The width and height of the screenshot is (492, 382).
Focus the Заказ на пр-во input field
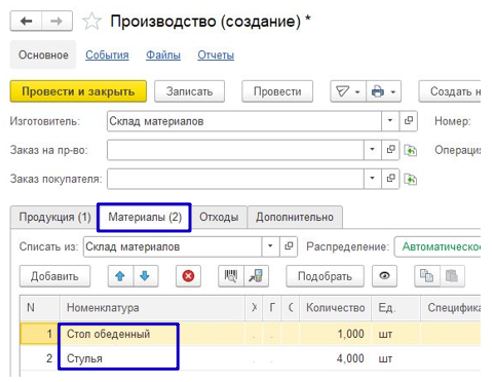click(235, 150)
